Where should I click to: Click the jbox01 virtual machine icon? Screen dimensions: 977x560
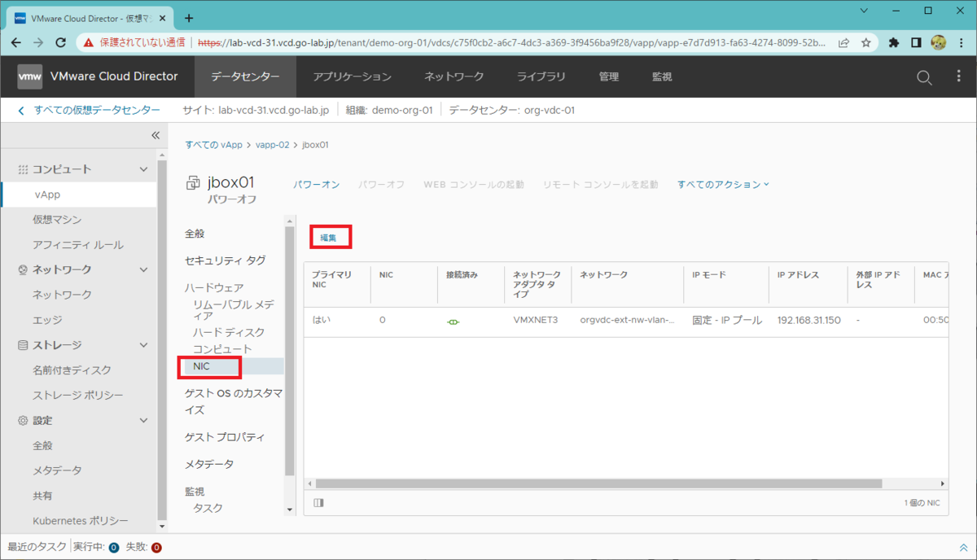point(193,182)
